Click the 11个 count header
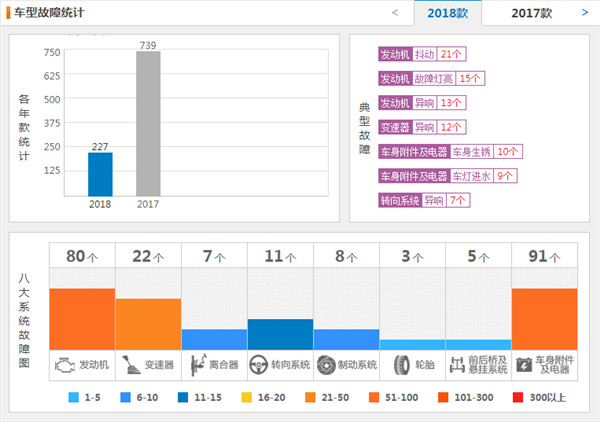This screenshot has height=422, width=600. pos(280,256)
